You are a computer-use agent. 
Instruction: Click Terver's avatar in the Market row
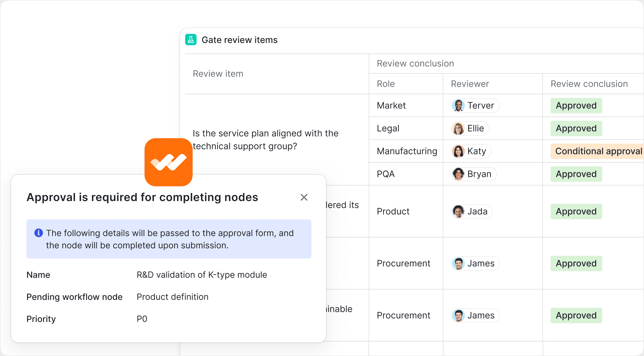(x=458, y=106)
